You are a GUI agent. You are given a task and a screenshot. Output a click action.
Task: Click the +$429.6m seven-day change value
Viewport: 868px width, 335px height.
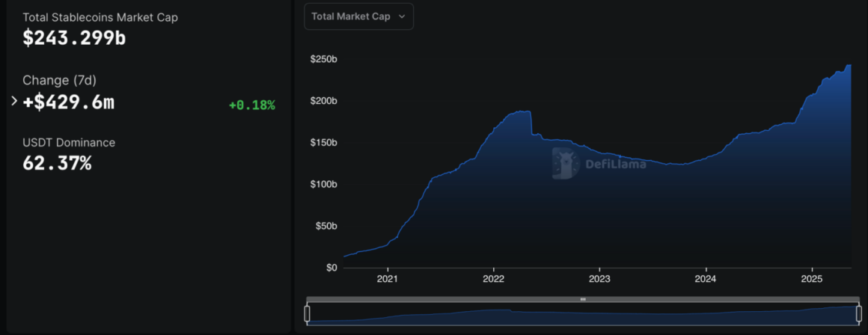click(68, 102)
